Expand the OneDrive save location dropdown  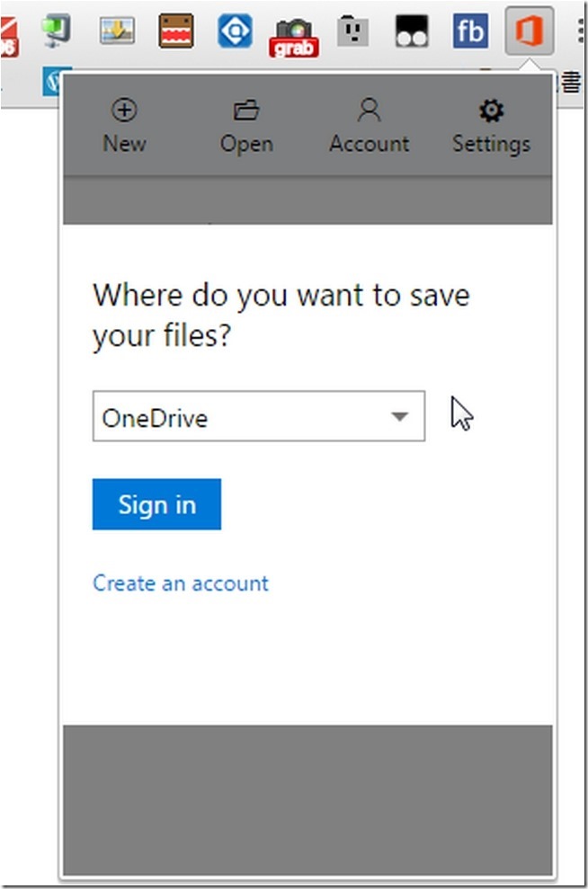[258, 417]
